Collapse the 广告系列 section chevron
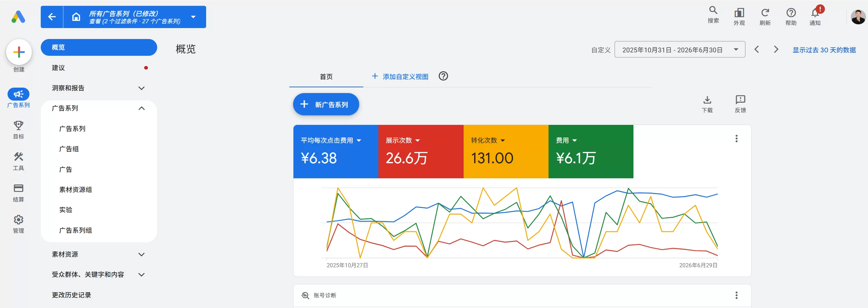868x308 pixels. coord(141,108)
